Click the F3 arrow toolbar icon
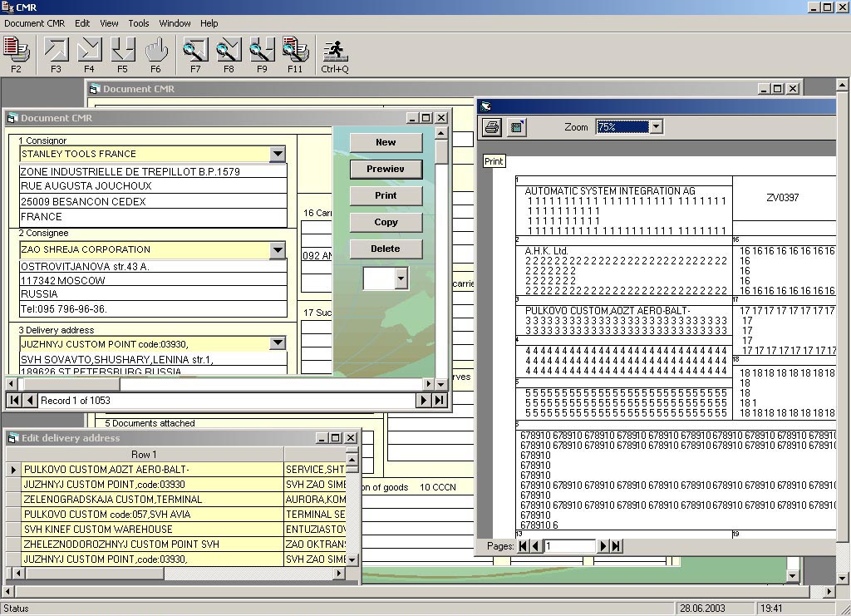This screenshot has width=851, height=616. click(x=56, y=50)
